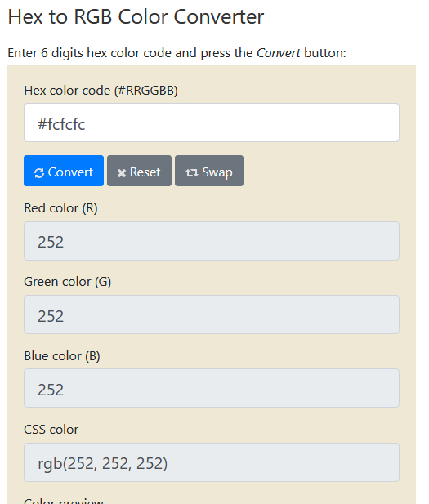Screen dimensions: 429x504
Task: Click the Convert button label
Action: click(x=70, y=172)
